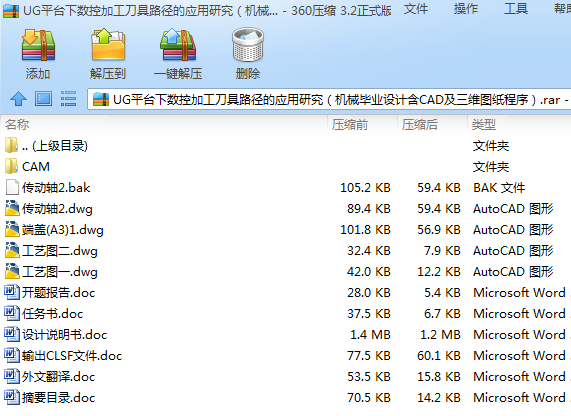This screenshot has width=571, height=416.
Task: Select the .. (上级目录) entry text
Action: [55, 146]
